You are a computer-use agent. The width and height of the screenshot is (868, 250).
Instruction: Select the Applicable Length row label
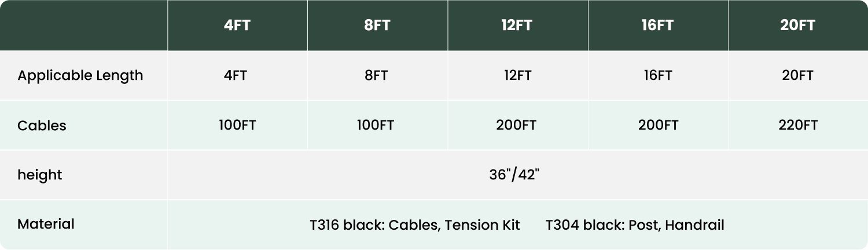(80, 76)
